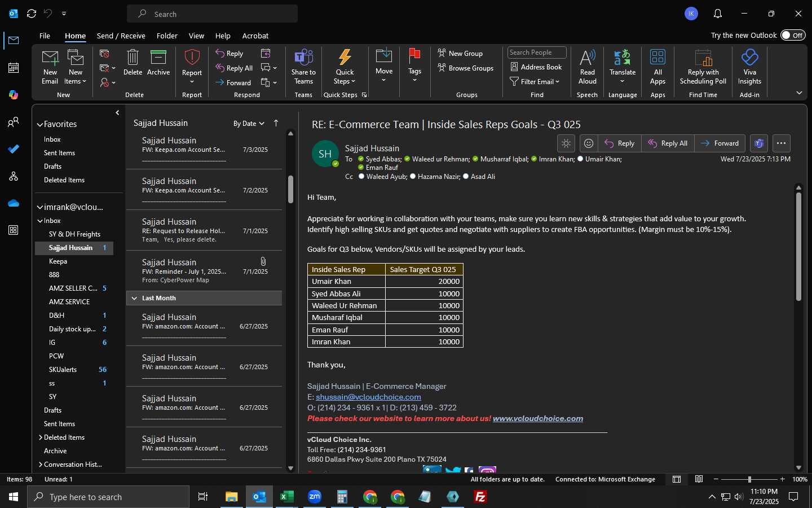Click the zoom in plus button
This screenshot has height=508, width=812.
pyautogui.click(x=782, y=479)
